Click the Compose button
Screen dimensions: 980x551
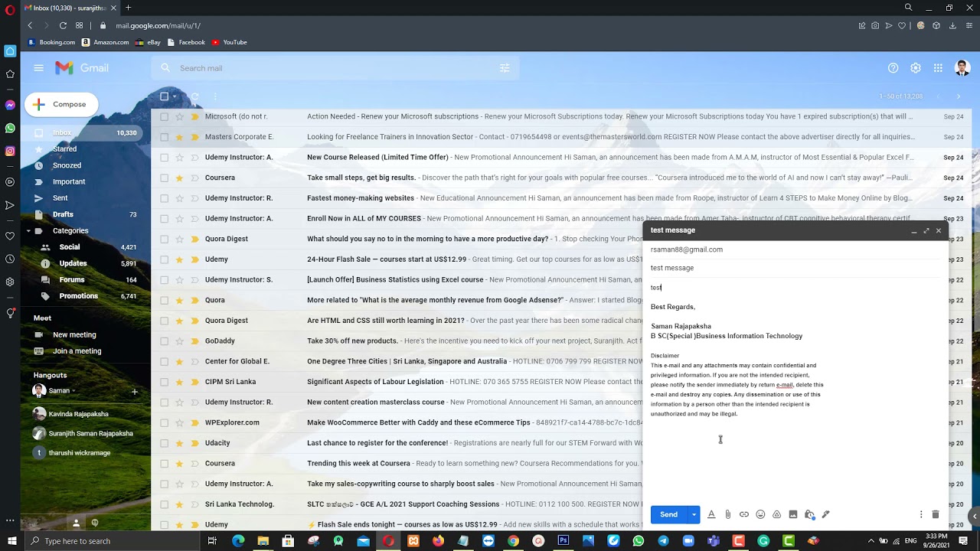(61, 104)
